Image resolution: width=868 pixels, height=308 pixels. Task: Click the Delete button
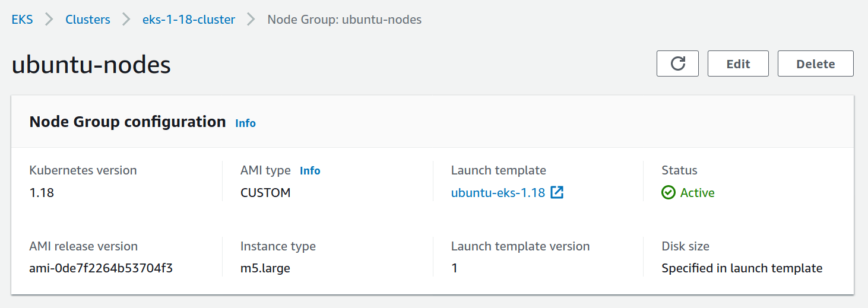point(816,63)
